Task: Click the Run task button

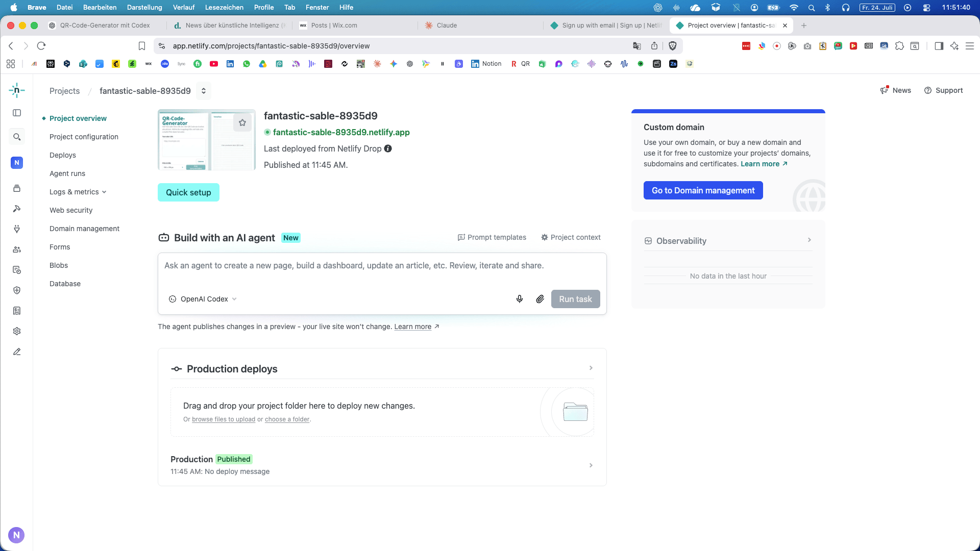Action: click(575, 299)
